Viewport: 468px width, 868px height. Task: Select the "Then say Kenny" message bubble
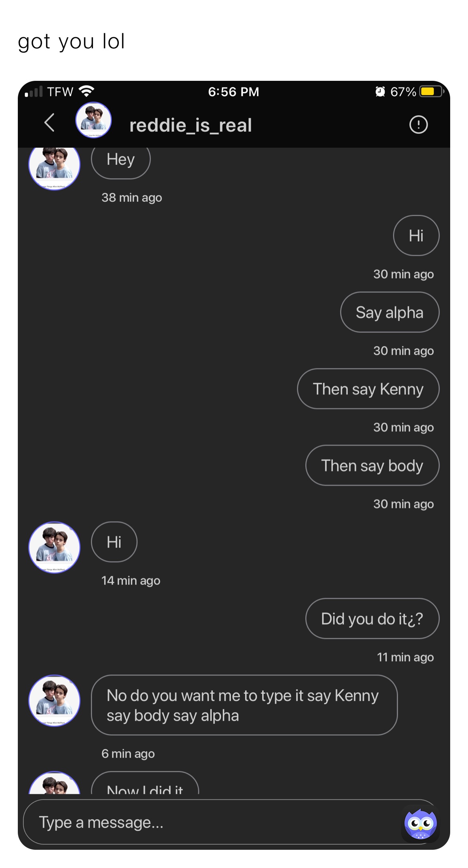click(x=368, y=389)
